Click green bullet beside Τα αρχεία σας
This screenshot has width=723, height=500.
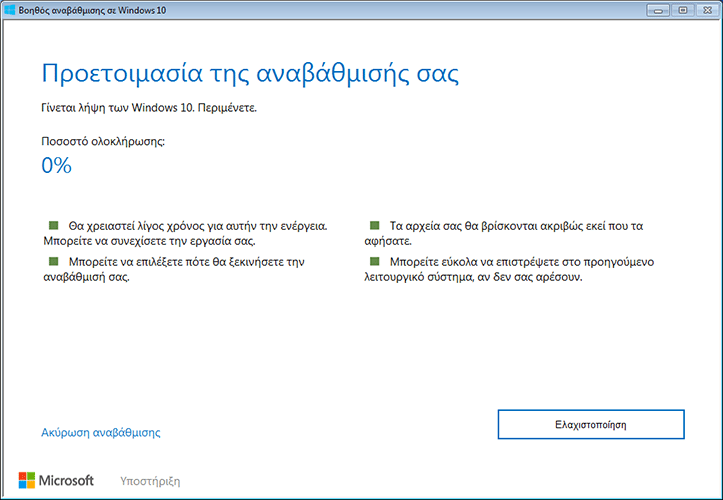tap(374, 225)
